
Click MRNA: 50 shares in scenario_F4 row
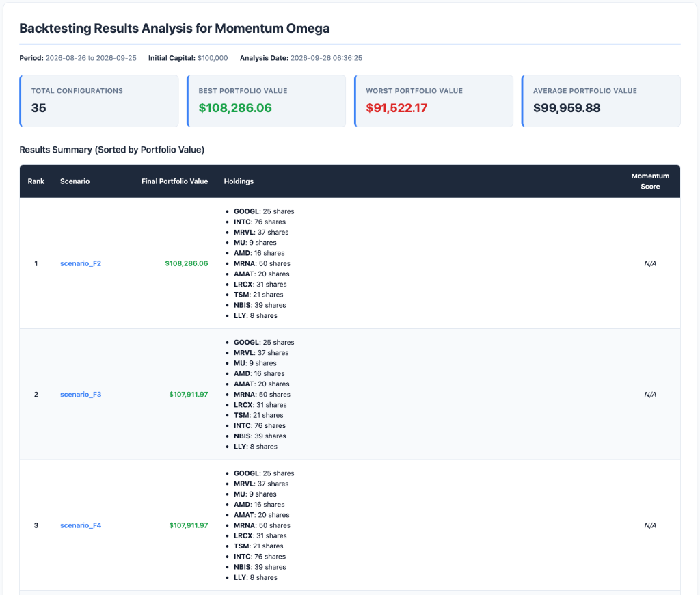click(262, 525)
